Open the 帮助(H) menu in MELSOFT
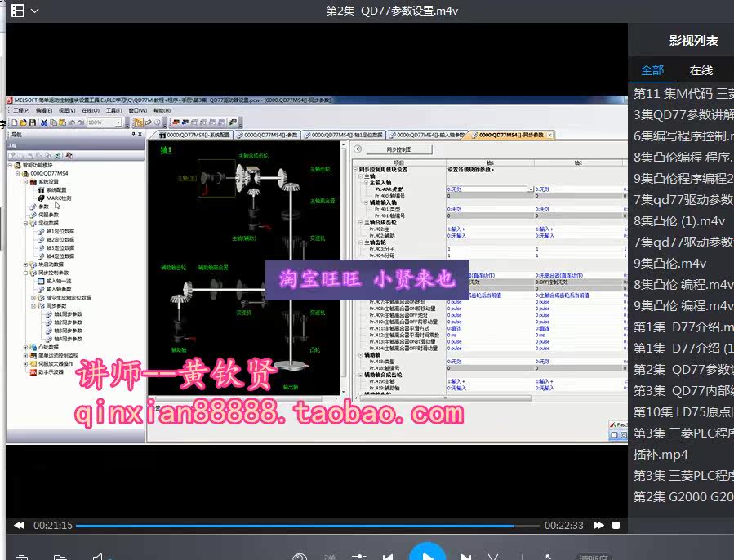This screenshot has height=560, width=734. click(162, 110)
